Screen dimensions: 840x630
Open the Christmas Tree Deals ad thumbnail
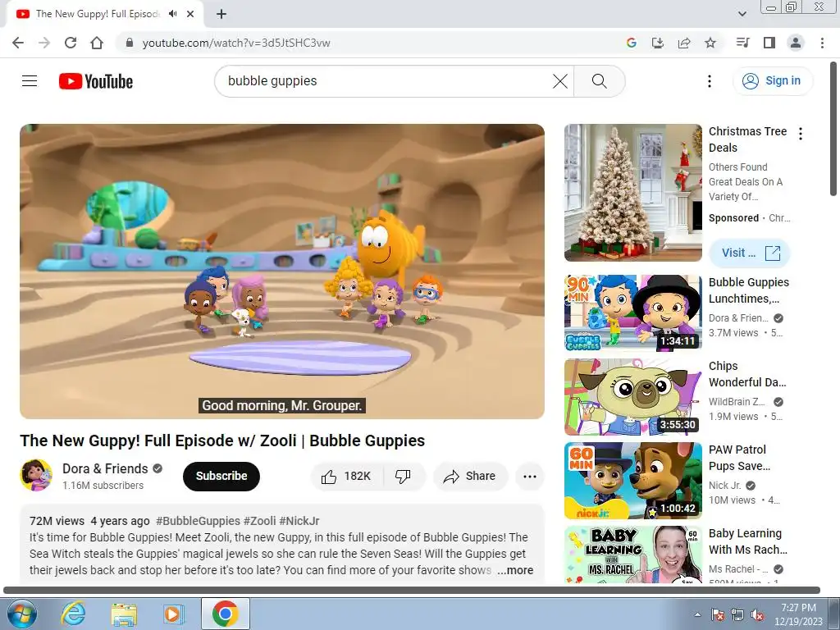click(x=632, y=193)
